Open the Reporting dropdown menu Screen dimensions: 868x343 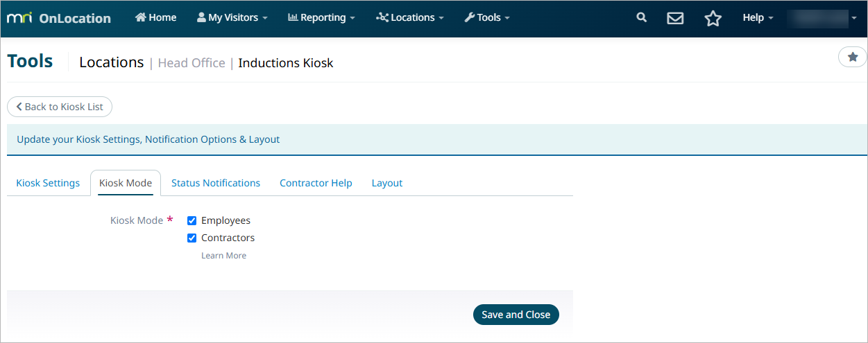(x=321, y=17)
